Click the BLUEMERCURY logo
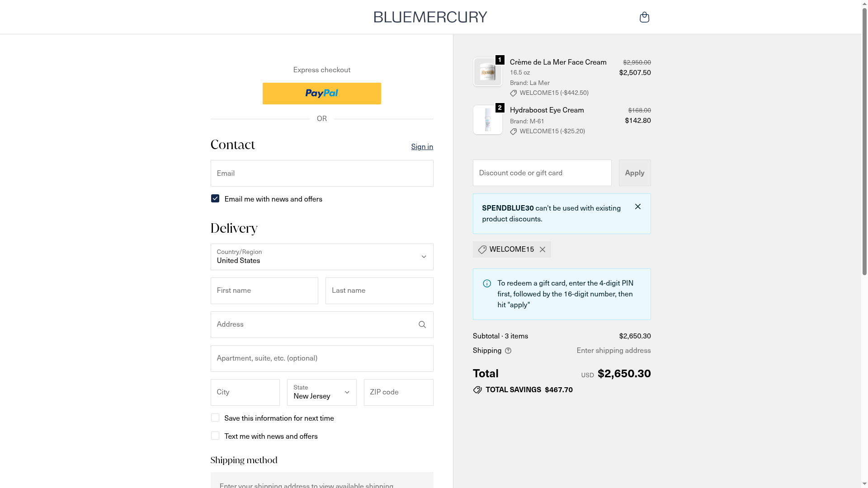Image resolution: width=868 pixels, height=488 pixels. coord(430,17)
